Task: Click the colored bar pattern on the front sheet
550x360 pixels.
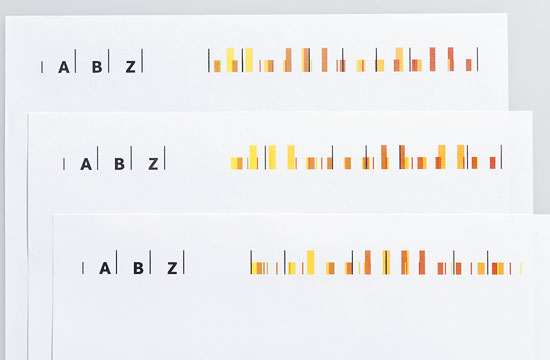Action: pos(386,262)
